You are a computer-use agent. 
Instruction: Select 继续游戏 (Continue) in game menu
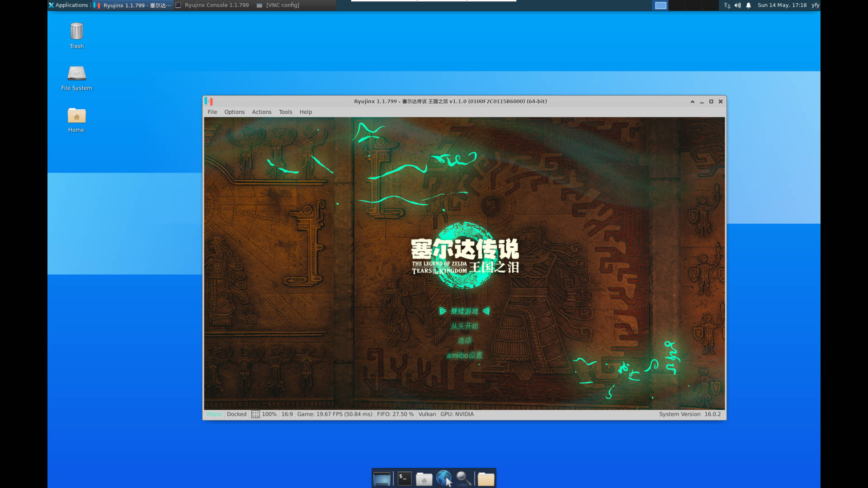[x=464, y=311]
